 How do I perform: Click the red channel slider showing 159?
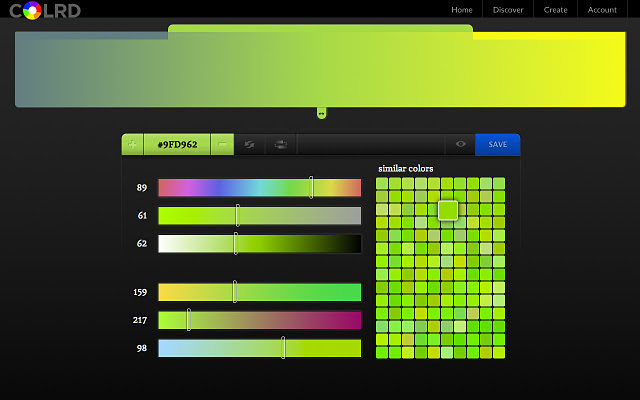click(260, 292)
